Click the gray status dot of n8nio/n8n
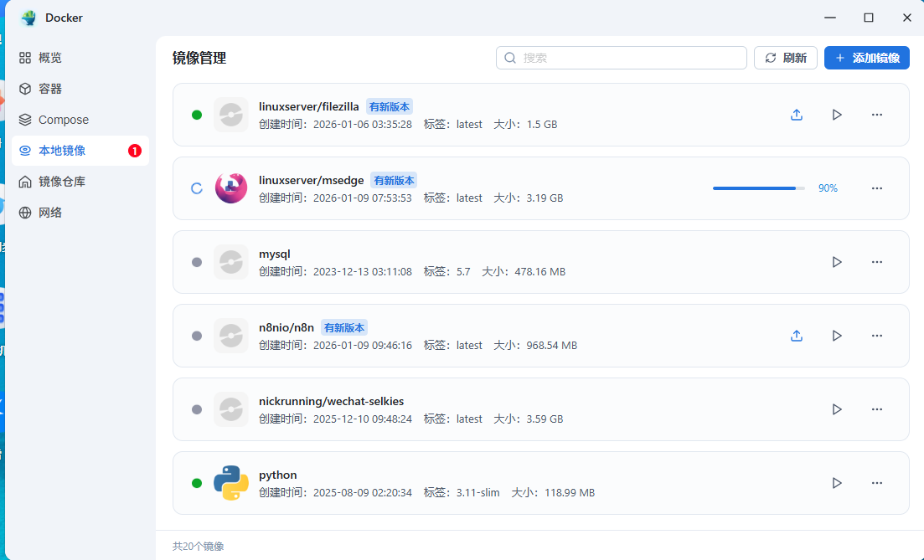 tap(197, 336)
